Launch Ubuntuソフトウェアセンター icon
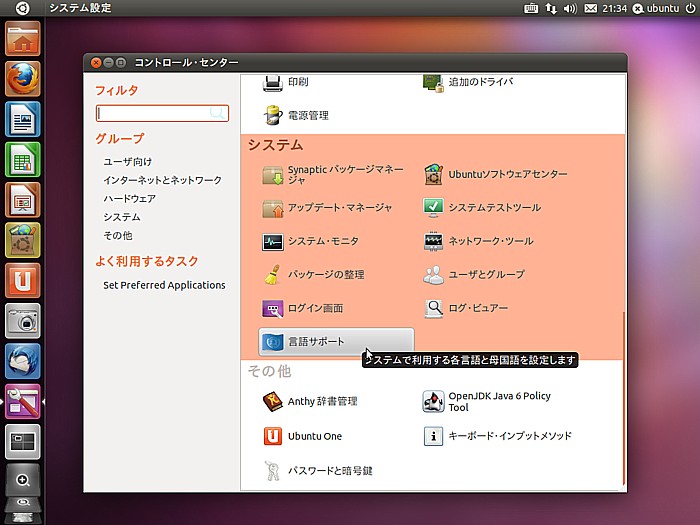The width and height of the screenshot is (700, 525). (x=433, y=175)
